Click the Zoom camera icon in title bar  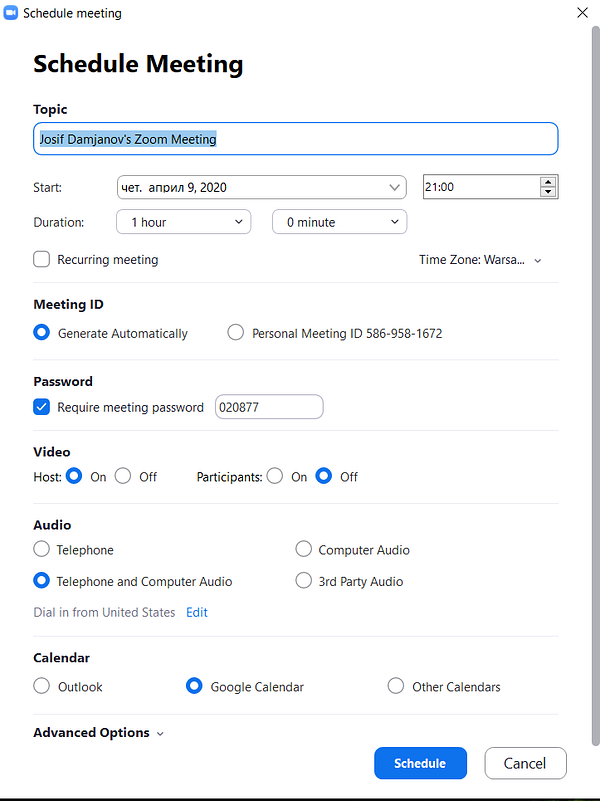[10, 13]
